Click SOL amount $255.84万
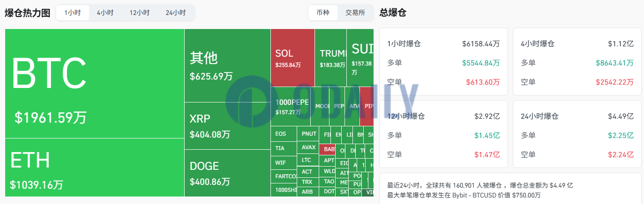 [288, 65]
